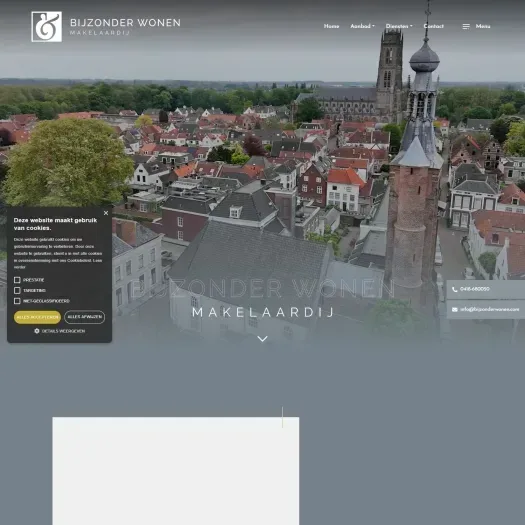The width and height of the screenshot is (525, 525).
Task: Expand the Diensten dropdown menu
Action: (399, 26)
